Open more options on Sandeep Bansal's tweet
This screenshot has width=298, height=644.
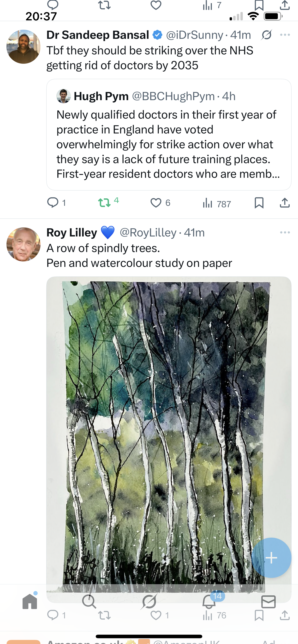click(x=285, y=35)
